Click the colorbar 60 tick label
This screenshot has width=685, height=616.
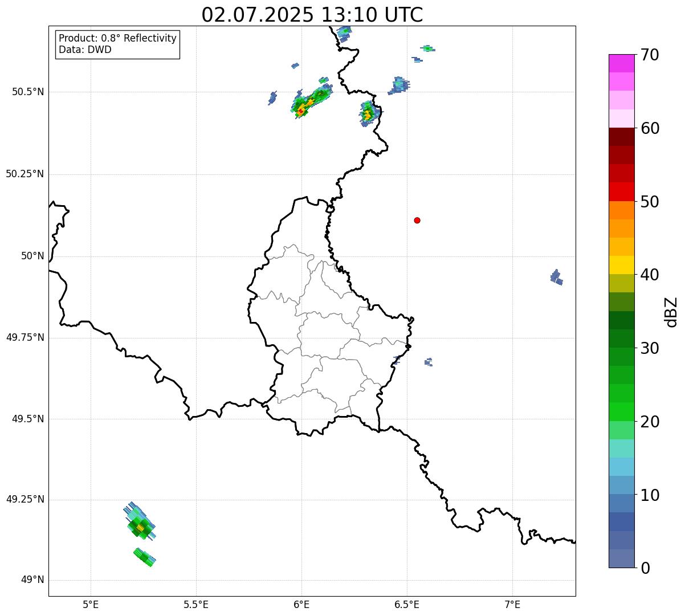pos(650,128)
